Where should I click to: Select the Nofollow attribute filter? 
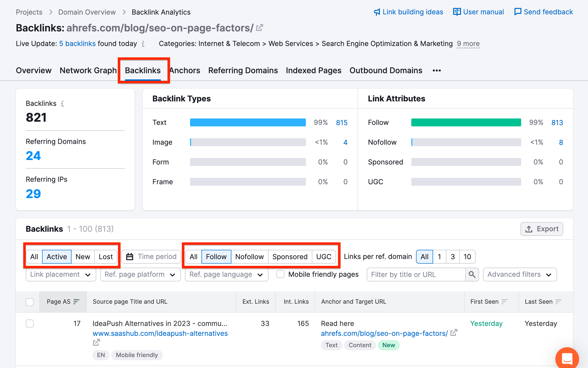(249, 257)
